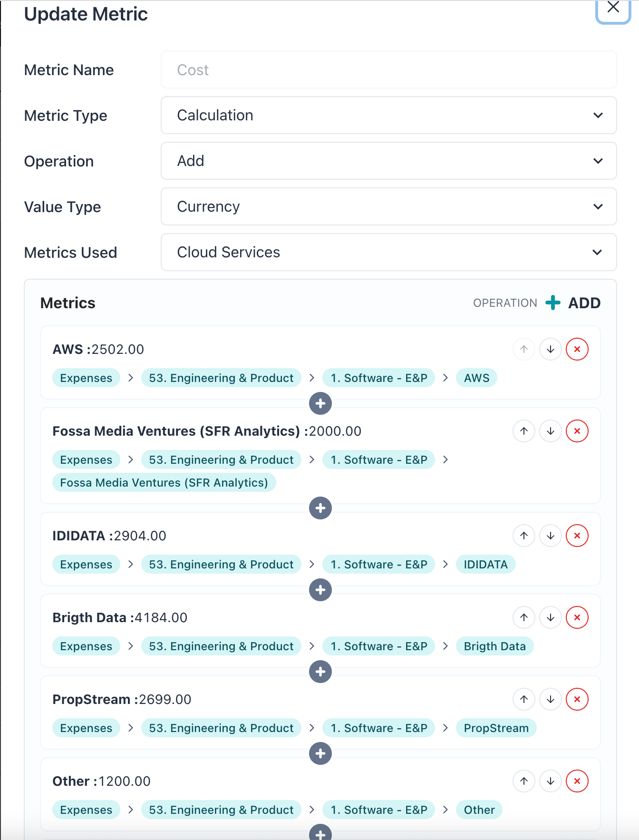Remove the IDIDATA metric
Viewport: 639px width, 840px height.
point(577,536)
